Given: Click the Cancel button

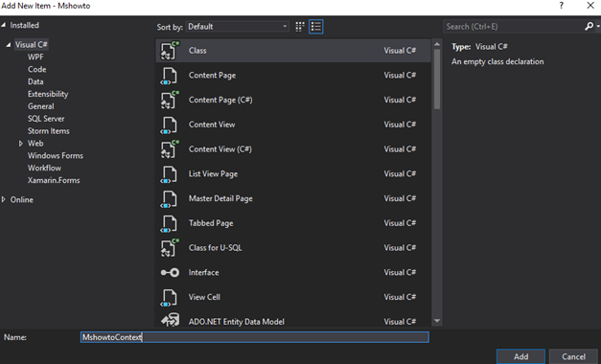Looking at the screenshot, I should point(574,356).
